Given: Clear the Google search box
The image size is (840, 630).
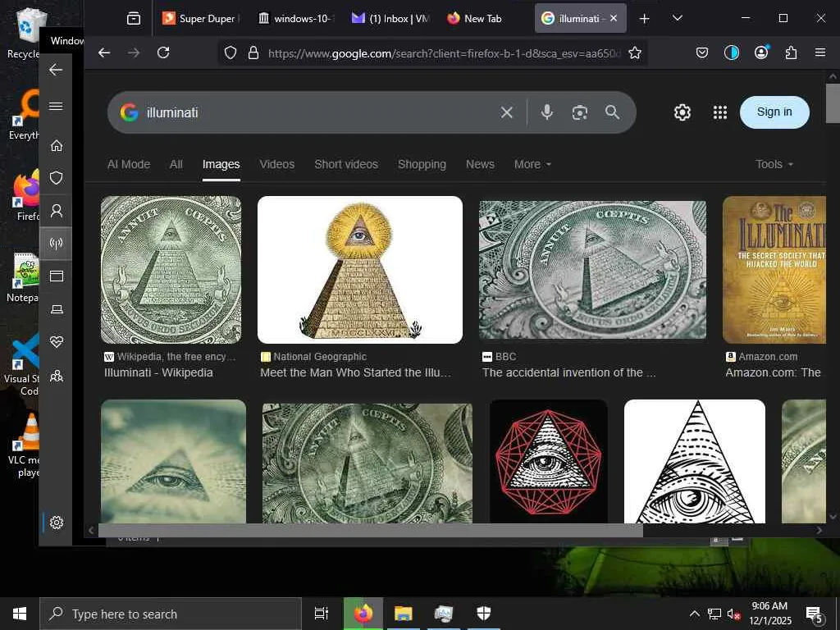Looking at the screenshot, I should 507,112.
